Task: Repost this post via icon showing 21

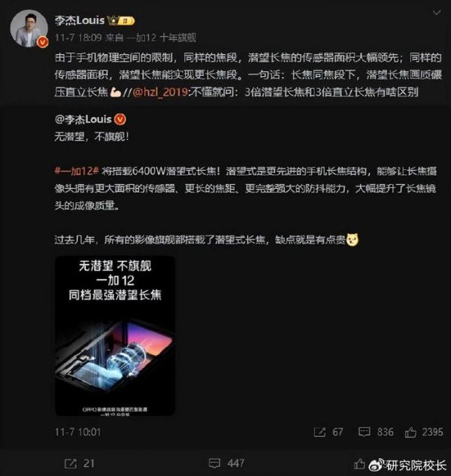Action: (71, 463)
